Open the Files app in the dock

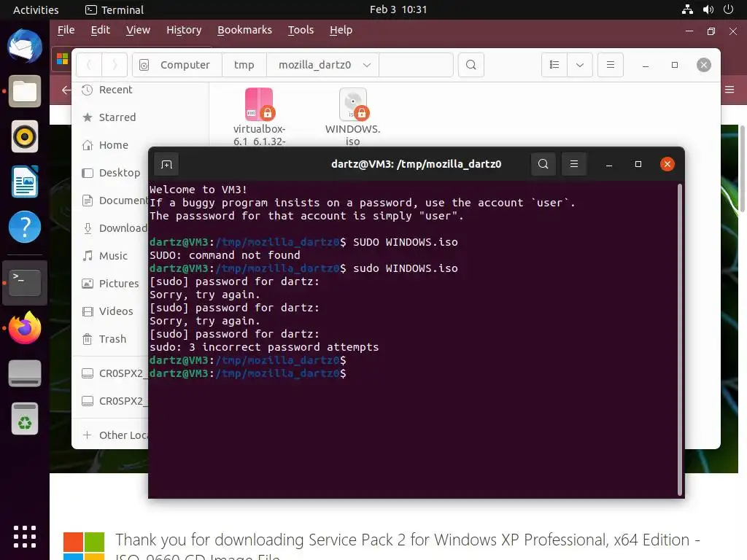[25, 91]
